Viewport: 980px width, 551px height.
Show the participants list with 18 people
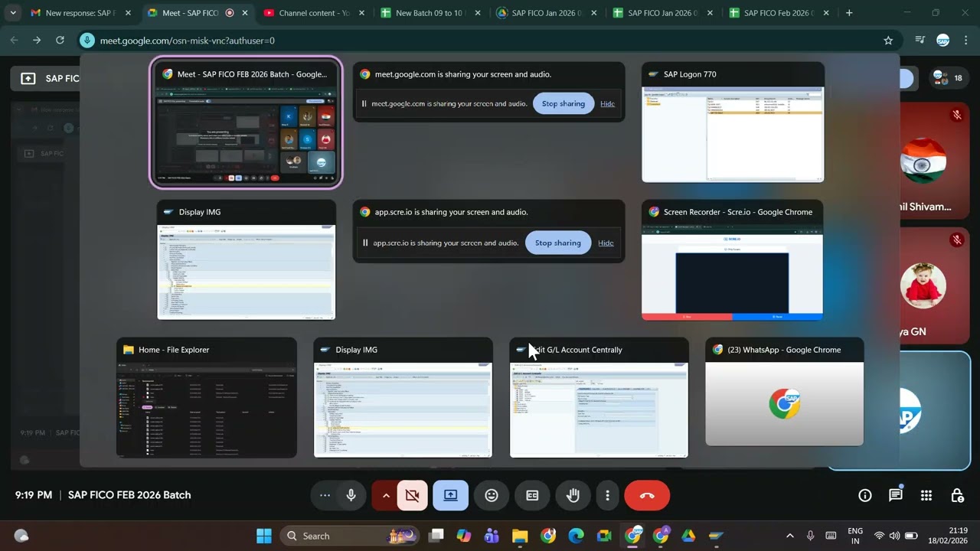point(948,78)
